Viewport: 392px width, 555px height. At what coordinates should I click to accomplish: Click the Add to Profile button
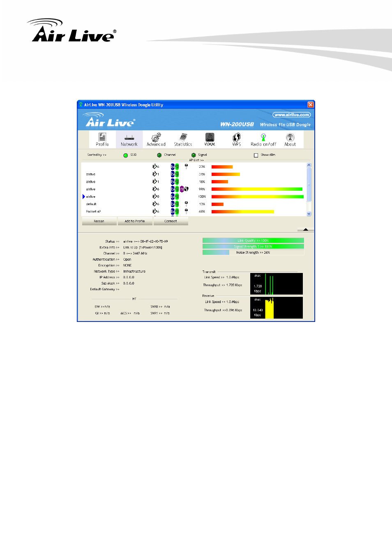[x=135, y=221]
